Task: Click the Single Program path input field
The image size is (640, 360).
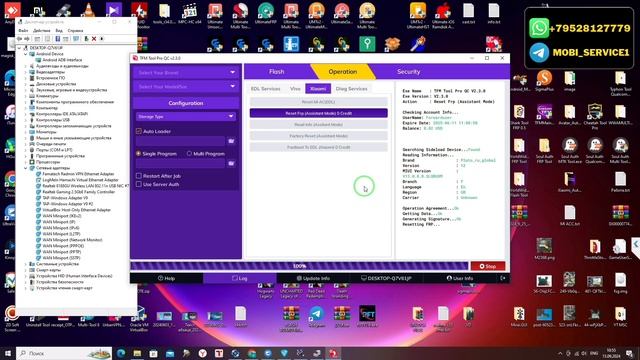Action: (180, 163)
